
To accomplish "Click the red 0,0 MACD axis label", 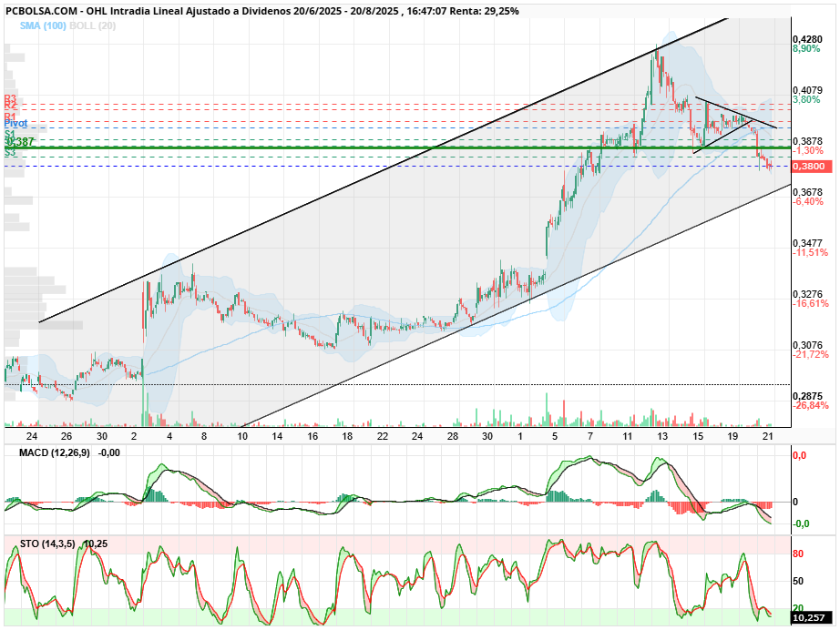I will tap(799, 456).
